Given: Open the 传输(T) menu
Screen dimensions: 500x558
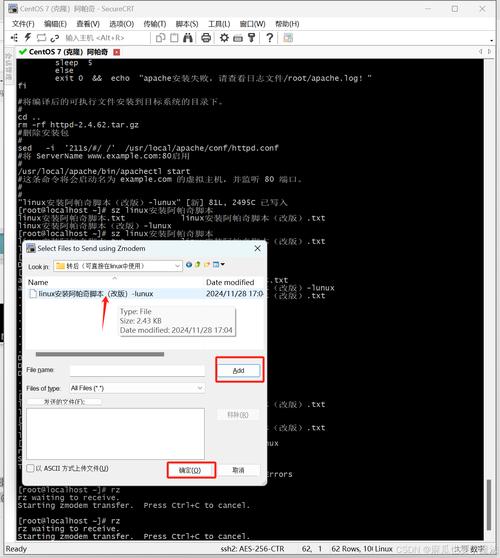Looking at the screenshot, I should click(154, 24).
